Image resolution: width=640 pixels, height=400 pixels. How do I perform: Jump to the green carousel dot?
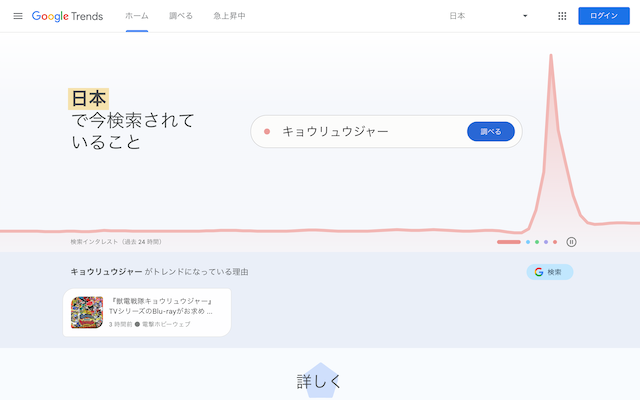[x=537, y=242]
